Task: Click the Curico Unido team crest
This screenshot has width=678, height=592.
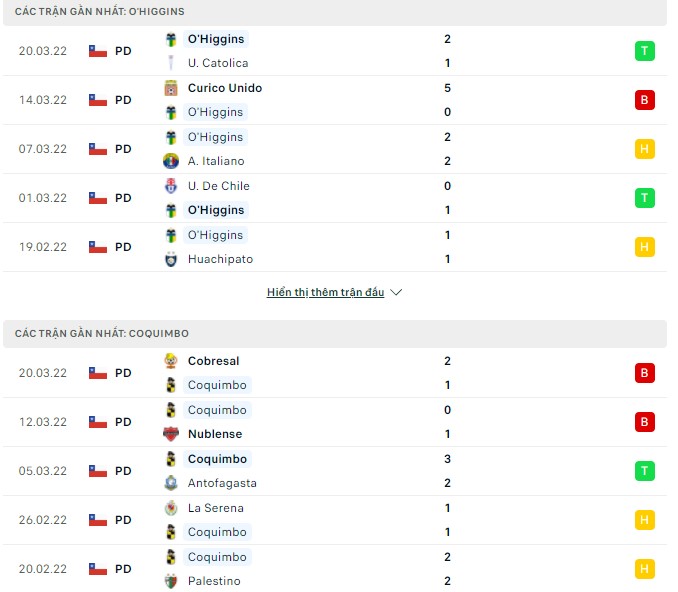Action: click(171, 88)
